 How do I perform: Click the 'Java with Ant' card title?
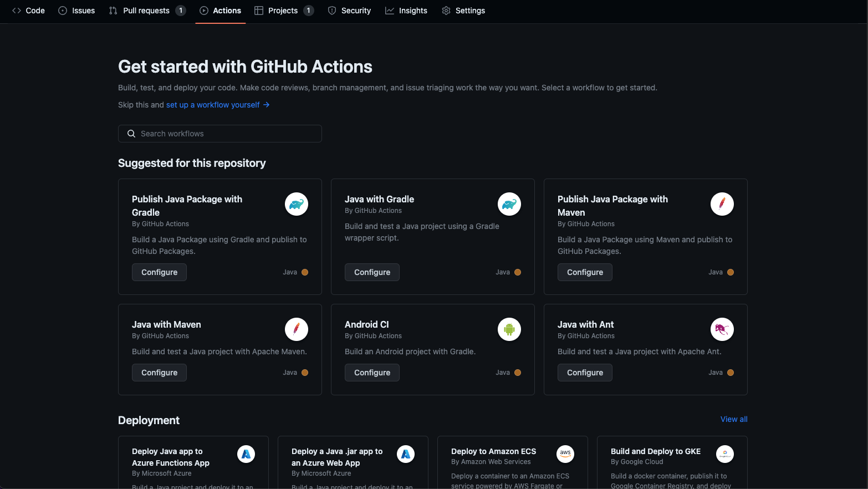coord(585,324)
